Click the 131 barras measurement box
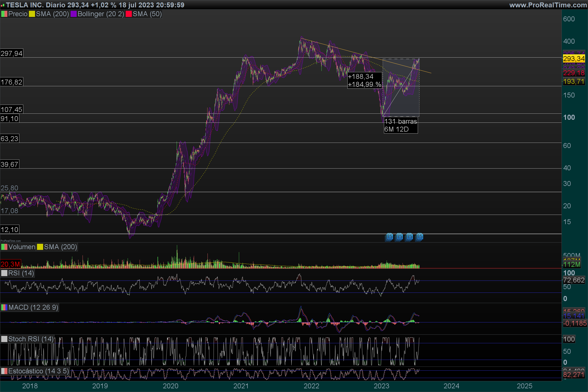 pyautogui.click(x=401, y=125)
